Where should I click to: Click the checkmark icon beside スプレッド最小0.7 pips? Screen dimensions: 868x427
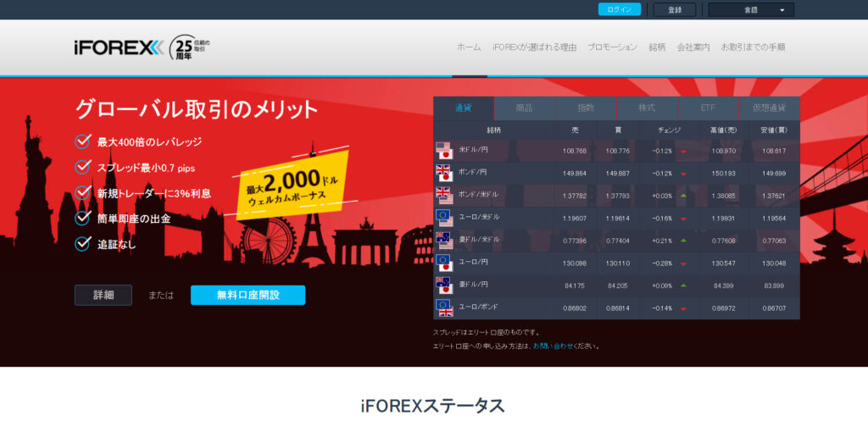point(82,167)
